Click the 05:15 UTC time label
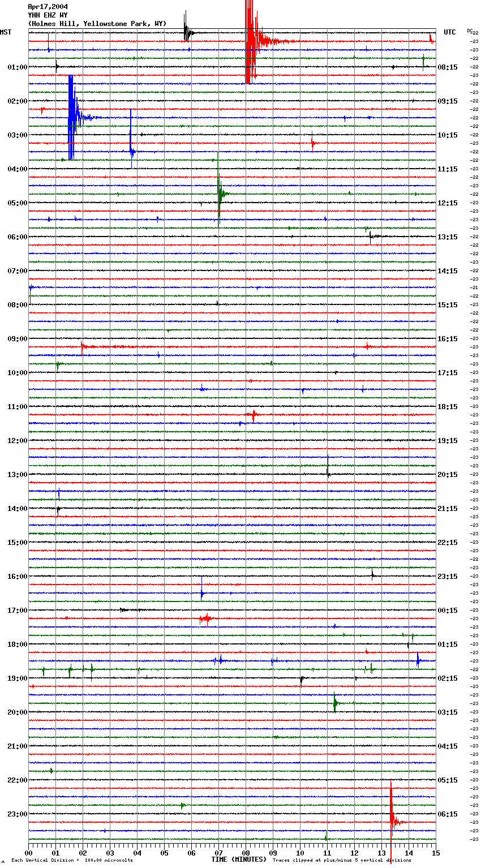 448,780
